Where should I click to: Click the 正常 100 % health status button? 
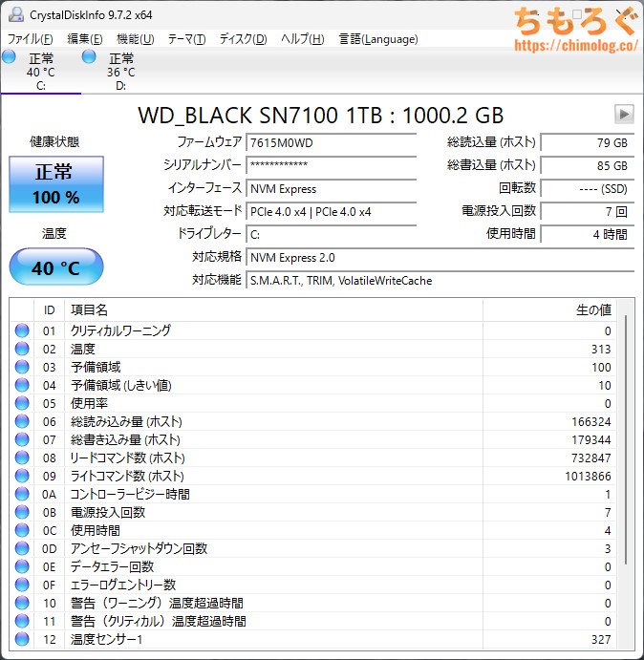pyautogui.click(x=56, y=184)
